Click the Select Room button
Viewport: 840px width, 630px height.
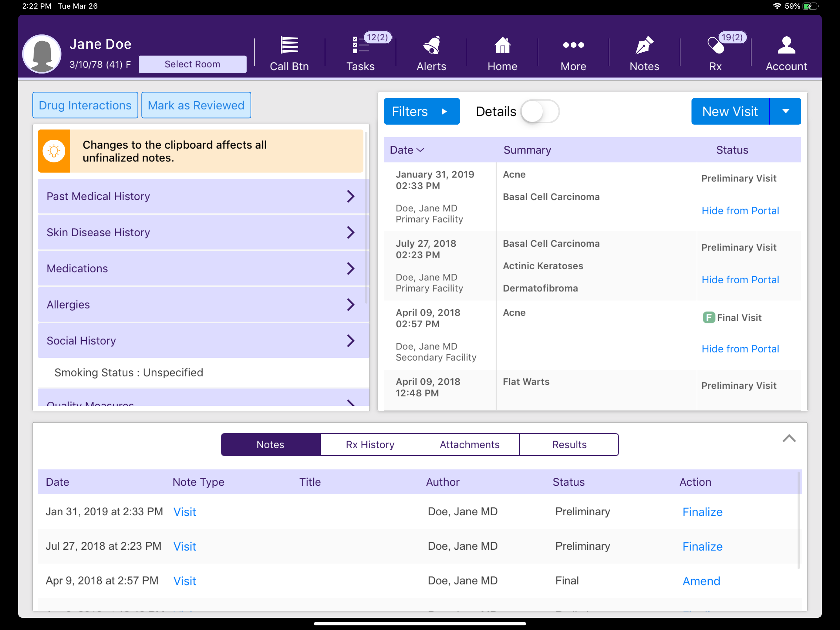pyautogui.click(x=192, y=64)
